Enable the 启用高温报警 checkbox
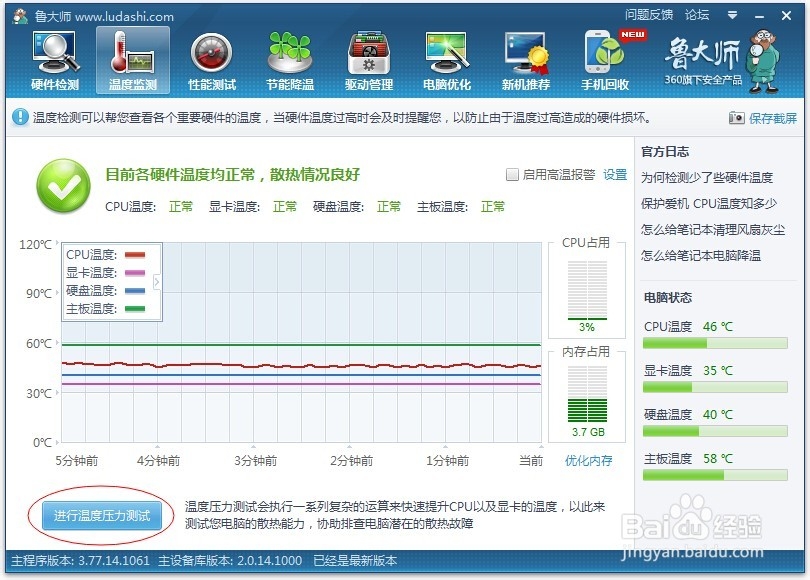Screen dimensions: 810x580 [512, 175]
